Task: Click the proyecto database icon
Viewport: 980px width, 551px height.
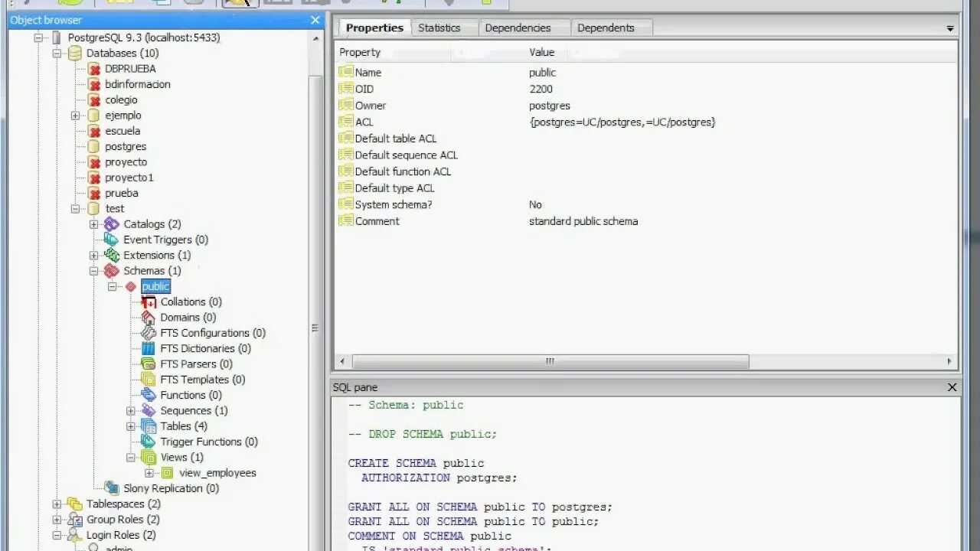Action: (93, 162)
